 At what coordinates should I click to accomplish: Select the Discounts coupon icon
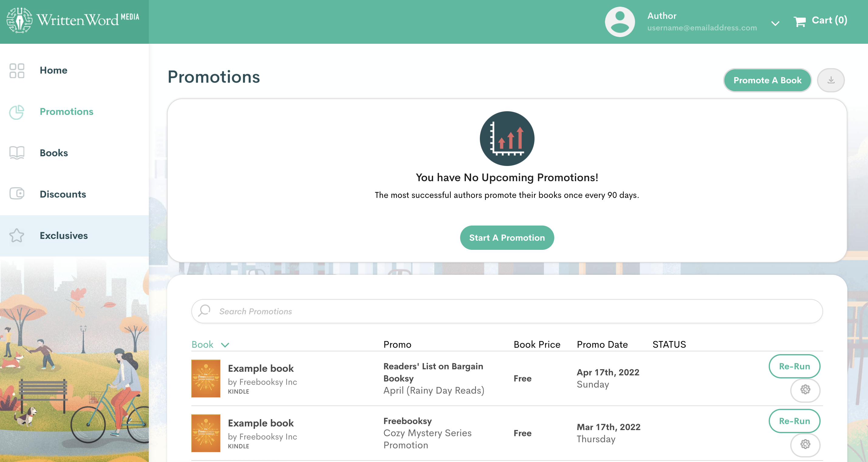16,194
